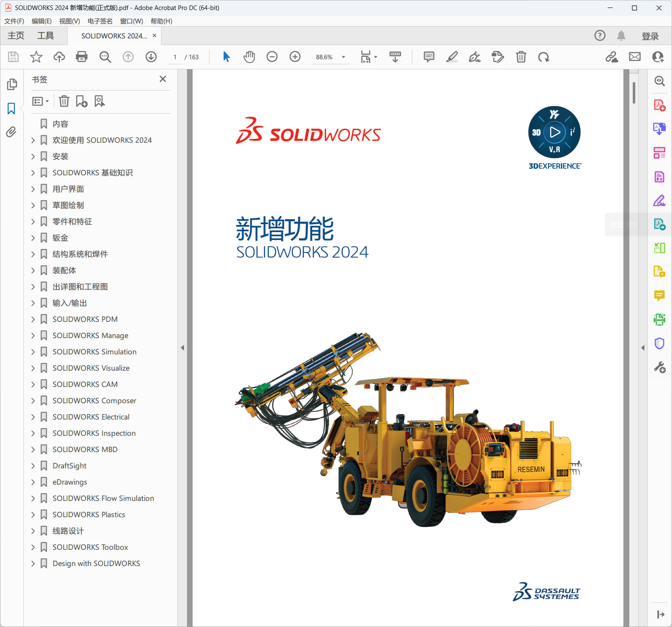The image size is (672, 627).
Task: Select the highlight text pen tool
Action: coord(452,57)
